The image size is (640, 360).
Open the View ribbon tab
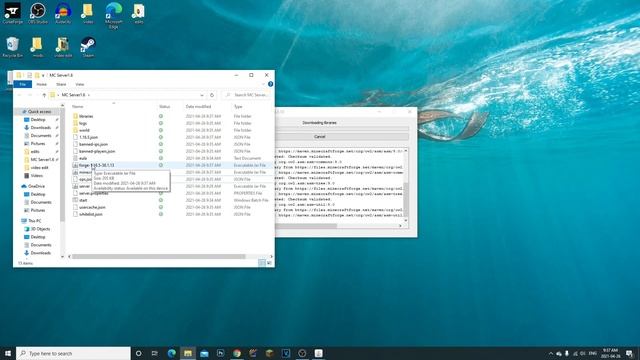click(80, 84)
